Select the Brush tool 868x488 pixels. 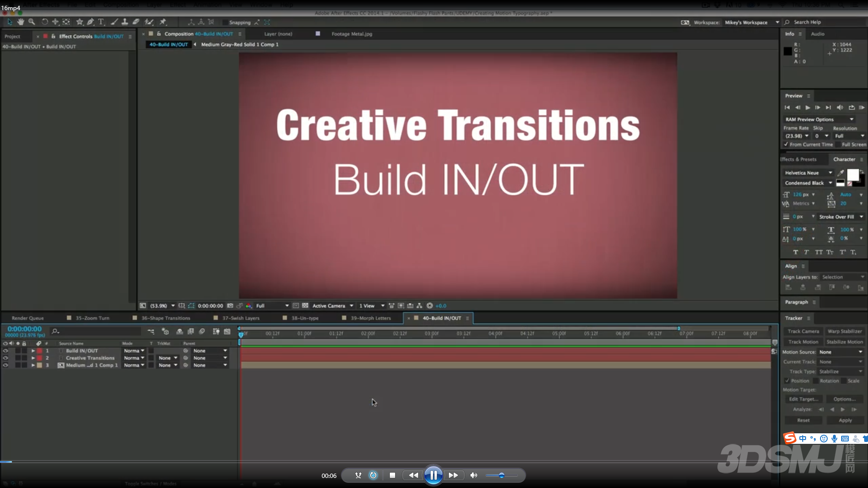point(114,22)
